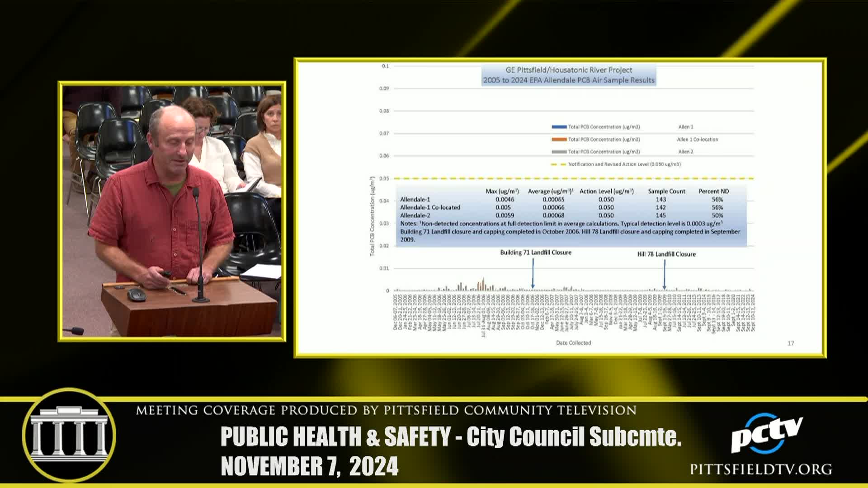Screen dimensions: 868x488
Task: Click the columned building emblem logo
Action: click(x=69, y=435)
